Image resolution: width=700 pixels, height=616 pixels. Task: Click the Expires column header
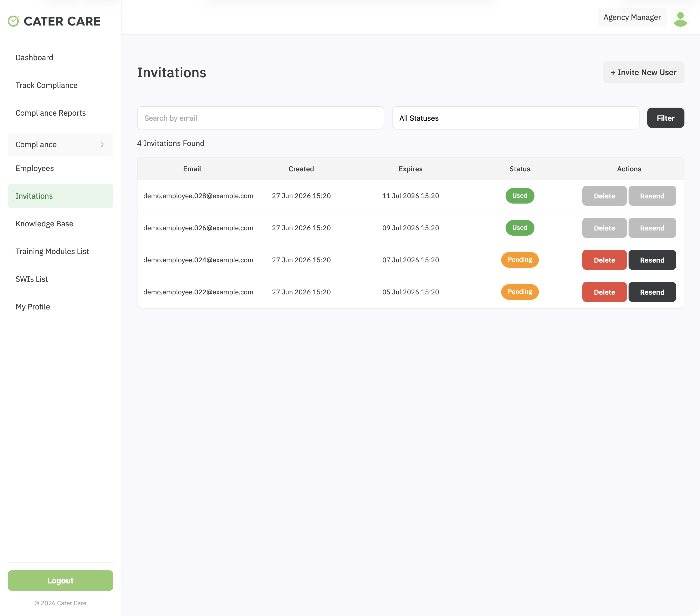point(410,169)
